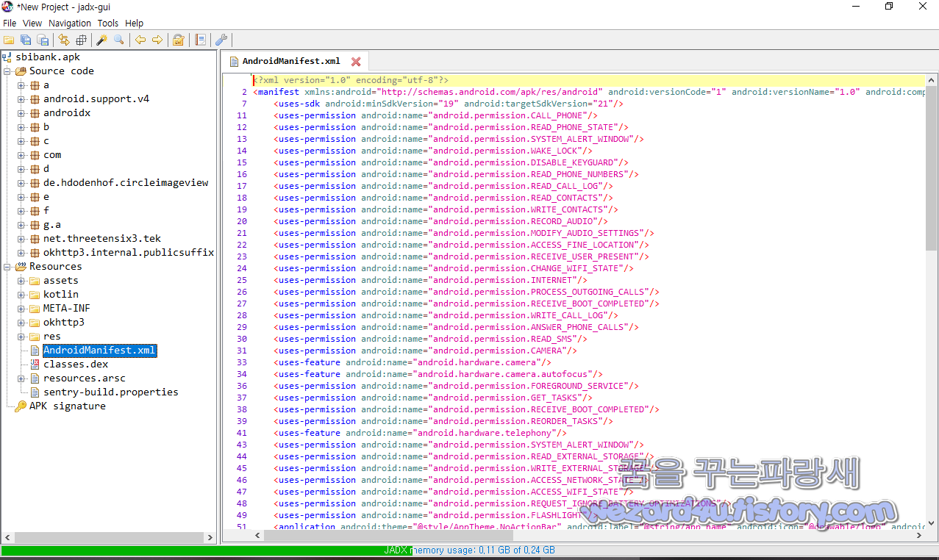Select the okhttp3 resources folder
939x560 pixels.
click(x=64, y=322)
